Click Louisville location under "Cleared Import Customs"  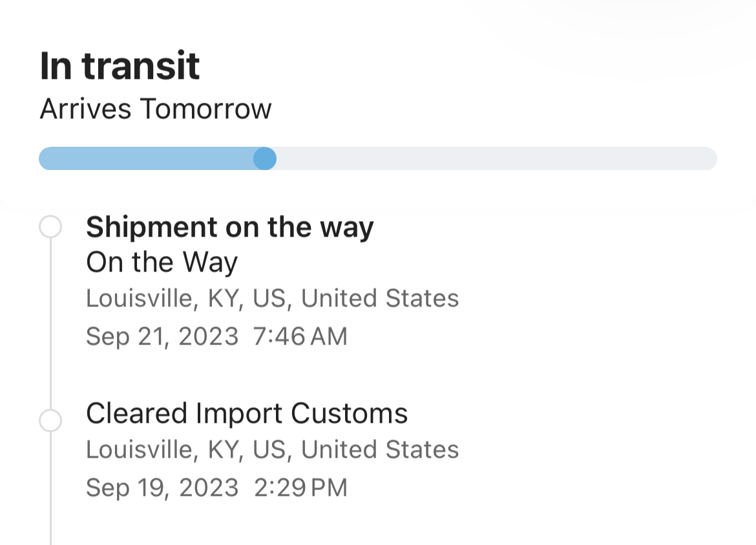(272, 450)
